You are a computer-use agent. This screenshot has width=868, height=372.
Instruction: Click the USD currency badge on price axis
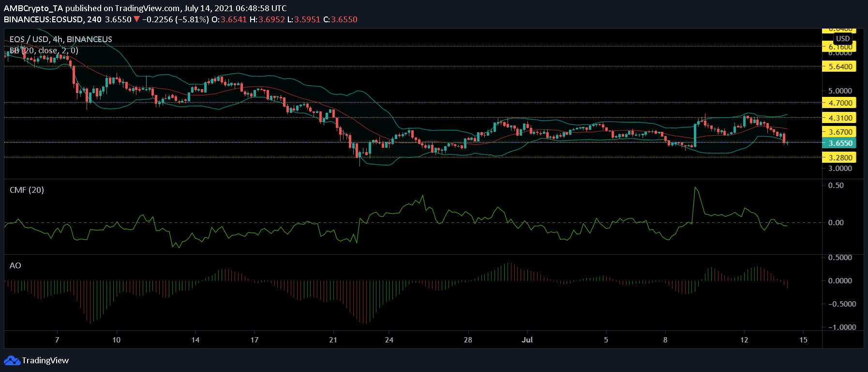pos(843,39)
